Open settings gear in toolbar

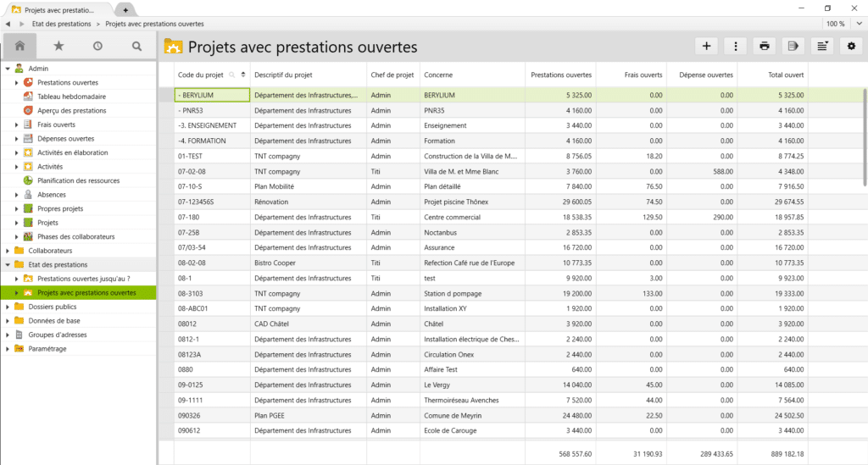pyautogui.click(x=851, y=47)
